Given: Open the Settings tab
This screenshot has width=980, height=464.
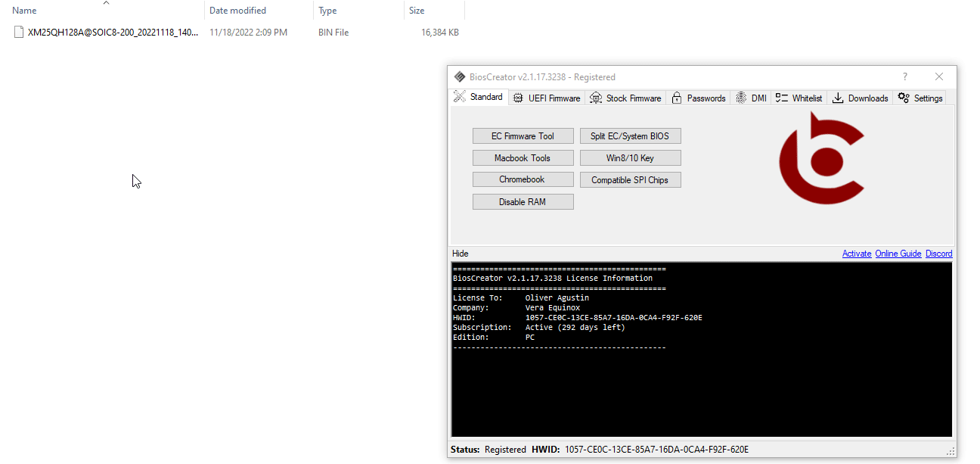Looking at the screenshot, I should point(920,98).
